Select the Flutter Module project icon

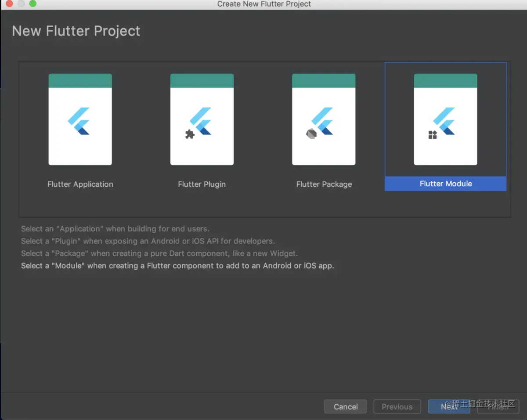point(445,119)
